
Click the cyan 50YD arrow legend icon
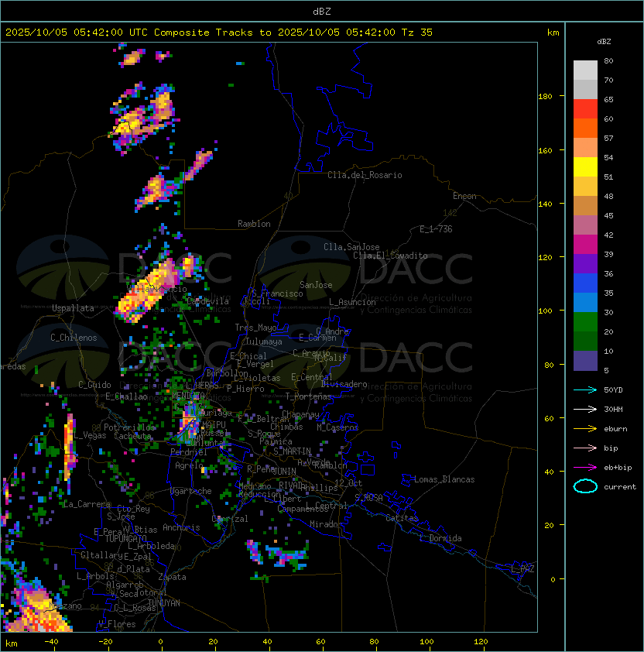585,389
